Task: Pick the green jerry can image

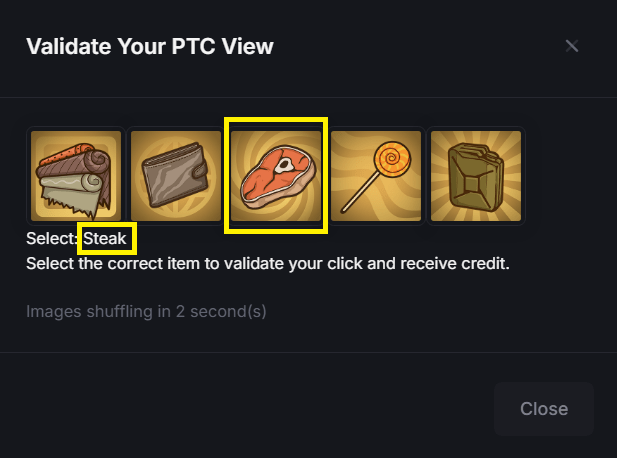Action: [475, 176]
